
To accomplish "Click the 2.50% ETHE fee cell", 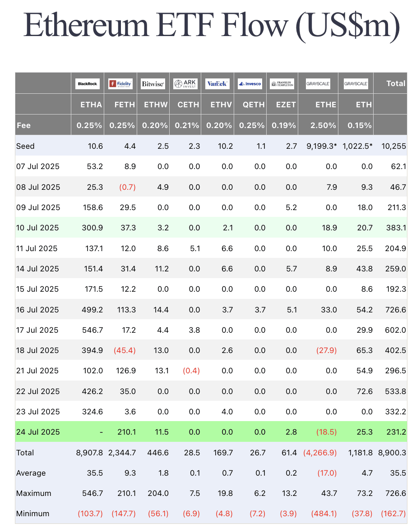I will (323, 125).
